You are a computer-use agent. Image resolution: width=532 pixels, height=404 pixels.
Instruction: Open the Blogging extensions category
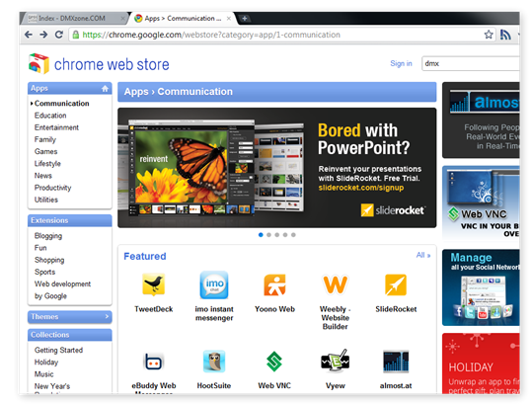coord(48,236)
